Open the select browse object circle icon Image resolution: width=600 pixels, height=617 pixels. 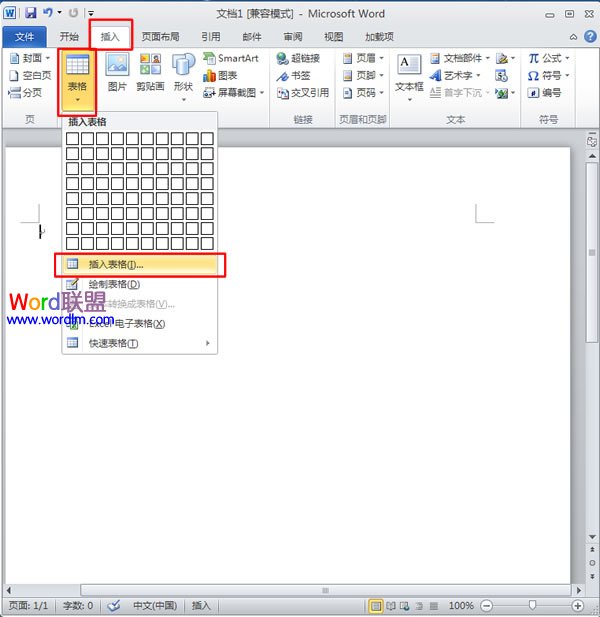(592, 563)
